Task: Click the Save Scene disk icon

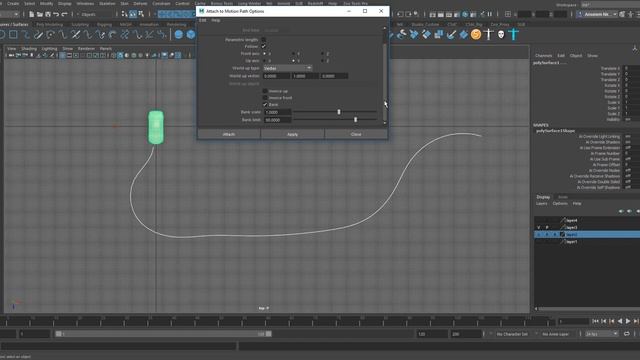Action: coord(48,14)
